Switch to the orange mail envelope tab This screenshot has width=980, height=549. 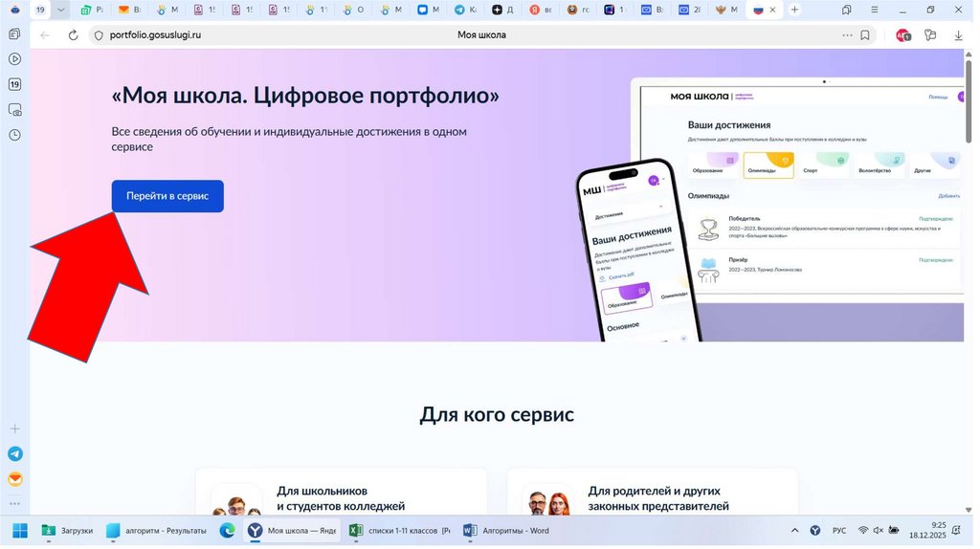(129, 10)
